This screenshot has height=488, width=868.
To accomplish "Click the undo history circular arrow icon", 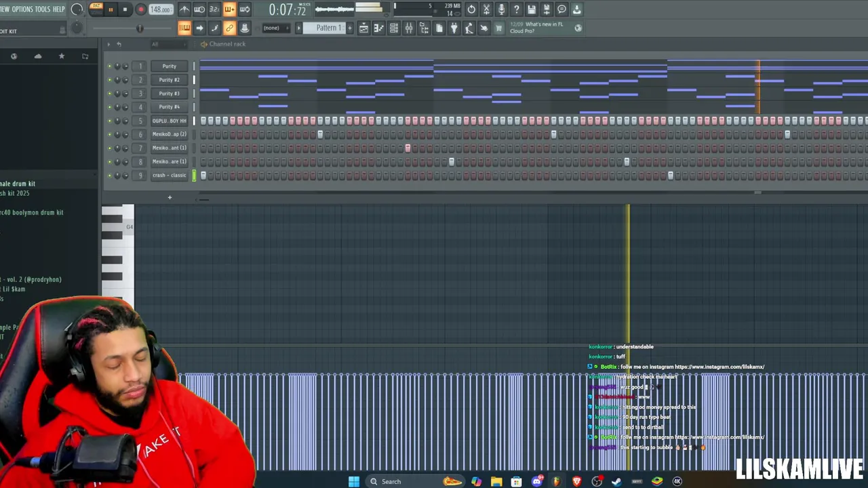I will click(471, 9).
